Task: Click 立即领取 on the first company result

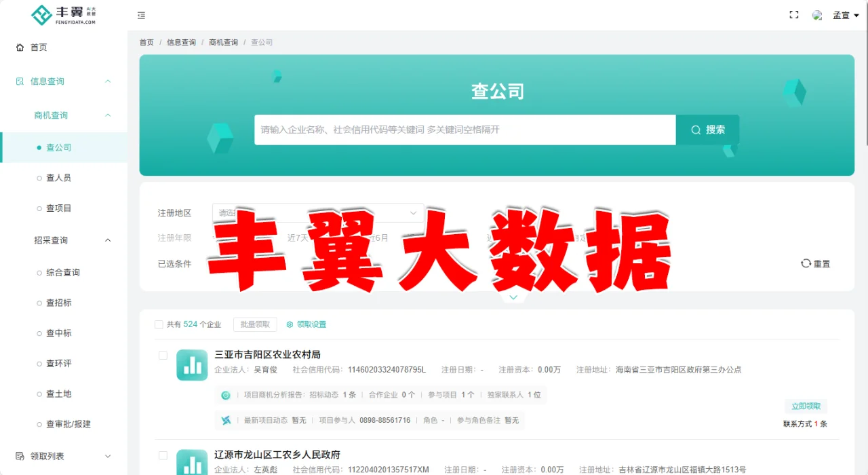Action: 806,405
